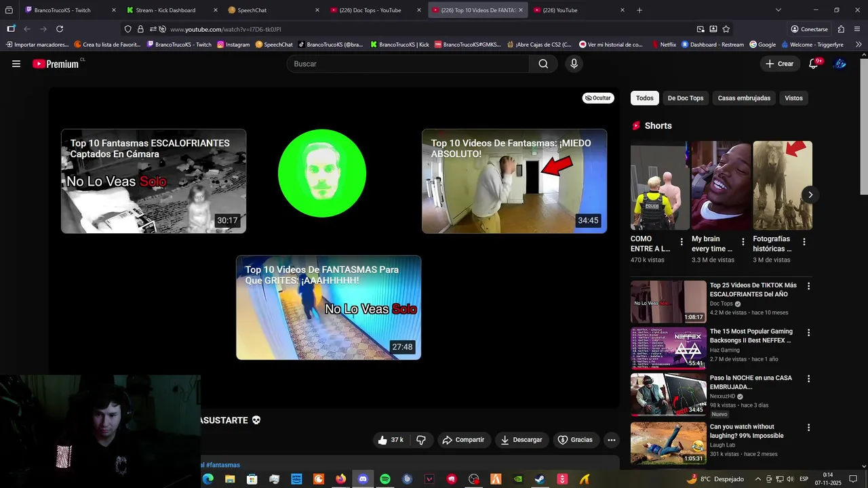Click the Descargar download button

click(521, 440)
